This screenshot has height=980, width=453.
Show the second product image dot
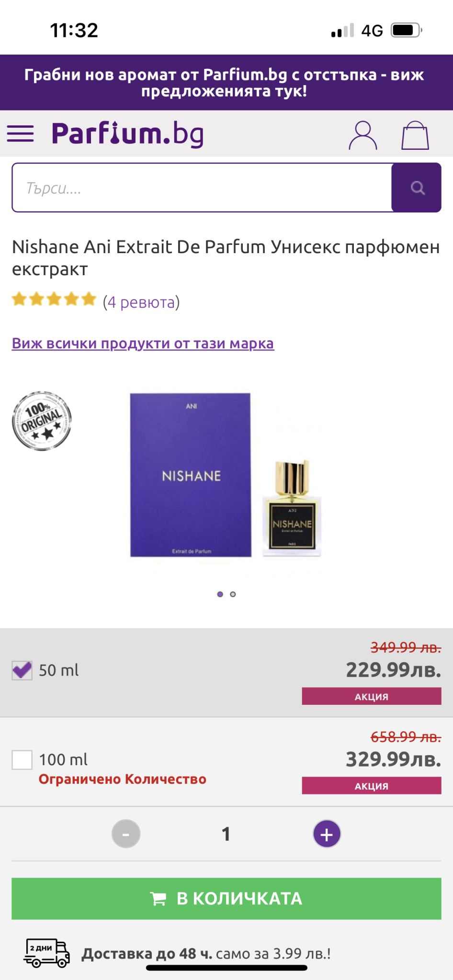233,594
